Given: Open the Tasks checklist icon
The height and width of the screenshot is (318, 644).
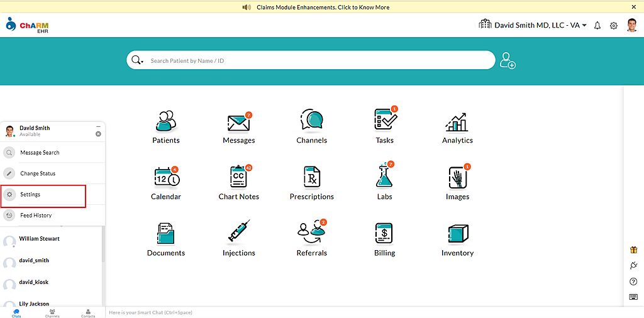Looking at the screenshot, I should point(384,120).
